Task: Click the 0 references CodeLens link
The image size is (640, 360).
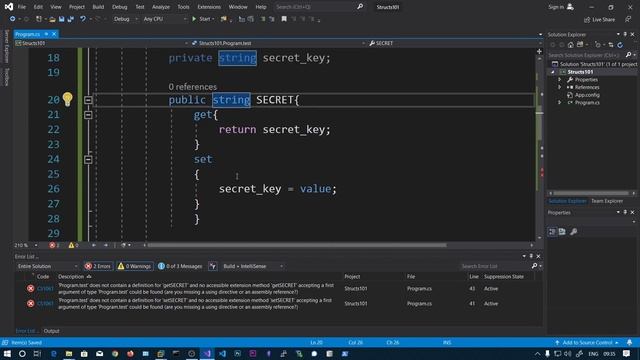Action: point(193,87)
